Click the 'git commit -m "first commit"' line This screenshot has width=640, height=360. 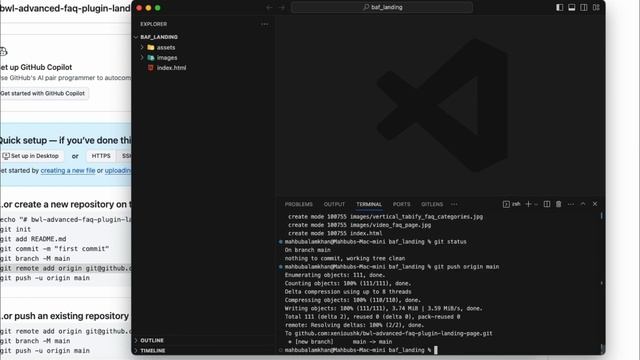tap(54, 249)
